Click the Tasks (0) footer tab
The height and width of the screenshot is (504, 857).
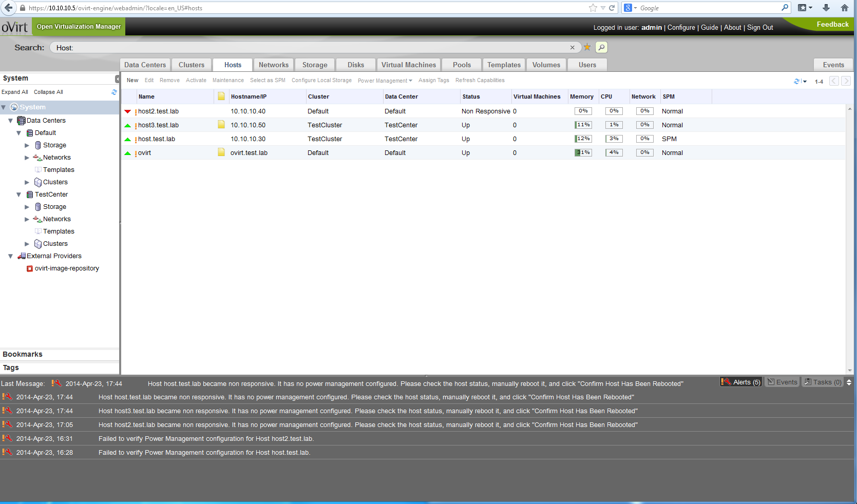(823, 382)
